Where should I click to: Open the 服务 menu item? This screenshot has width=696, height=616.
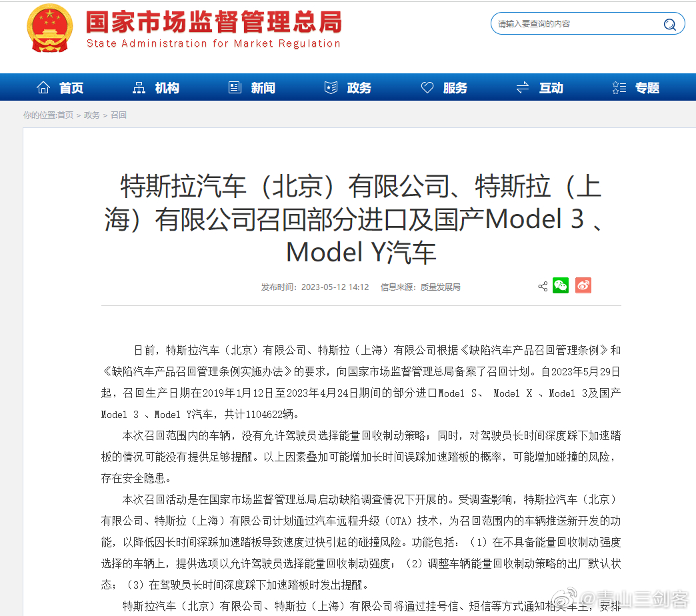[x=455, y=88]
